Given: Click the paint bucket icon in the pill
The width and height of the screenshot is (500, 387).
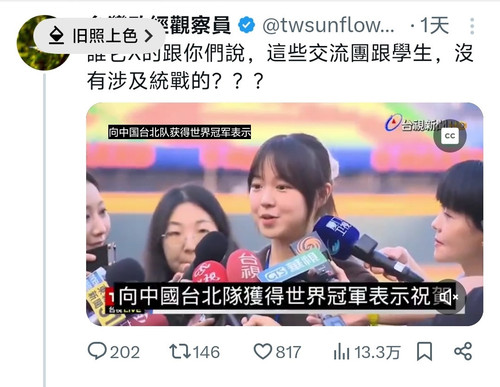Looking at the screenshot, I should tap(56, 36).
